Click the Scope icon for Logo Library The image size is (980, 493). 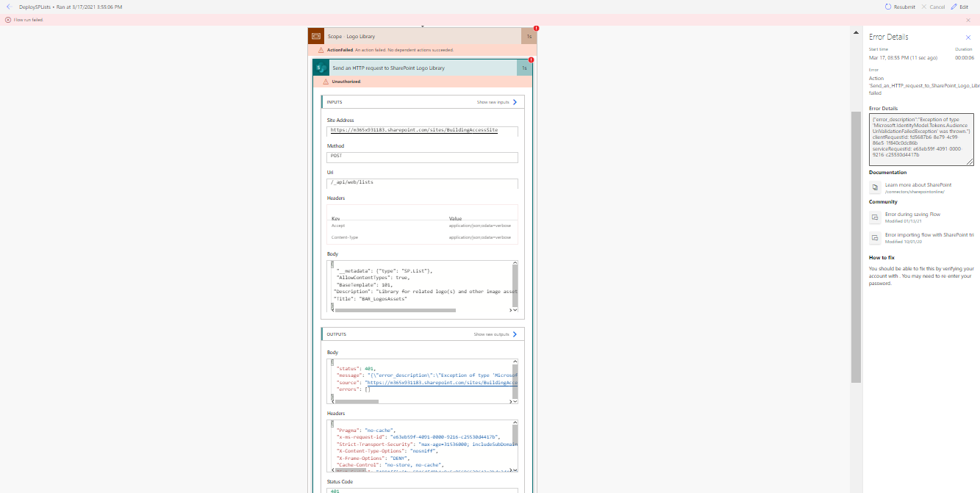coord(316,36)
